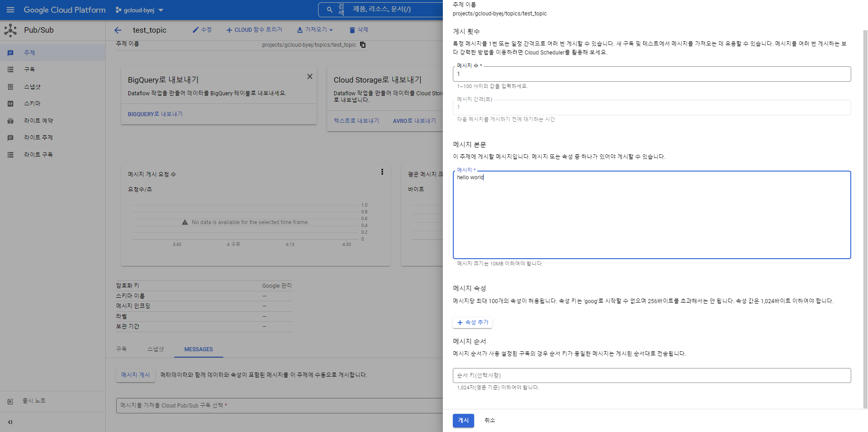Screen dimensions: 868x432
Task: Click AVRO로 내보내기 link
Action: coord(414,121)
